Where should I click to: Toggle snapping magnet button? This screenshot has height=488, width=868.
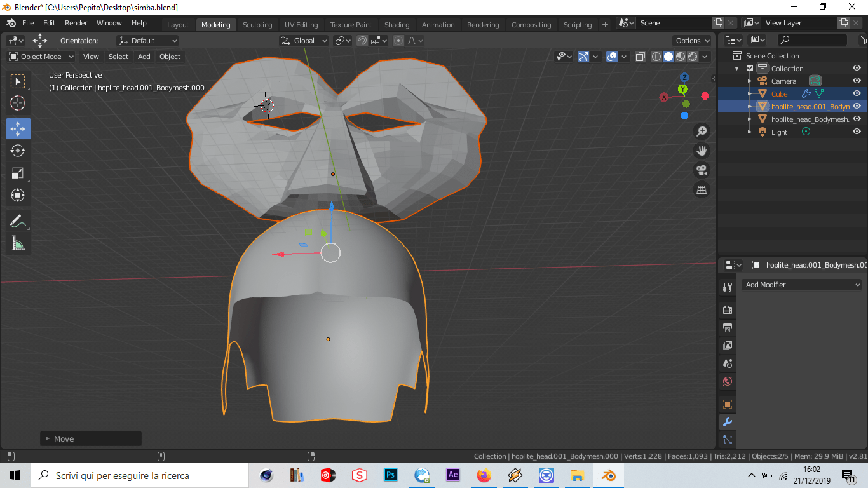tap(362, 41)
